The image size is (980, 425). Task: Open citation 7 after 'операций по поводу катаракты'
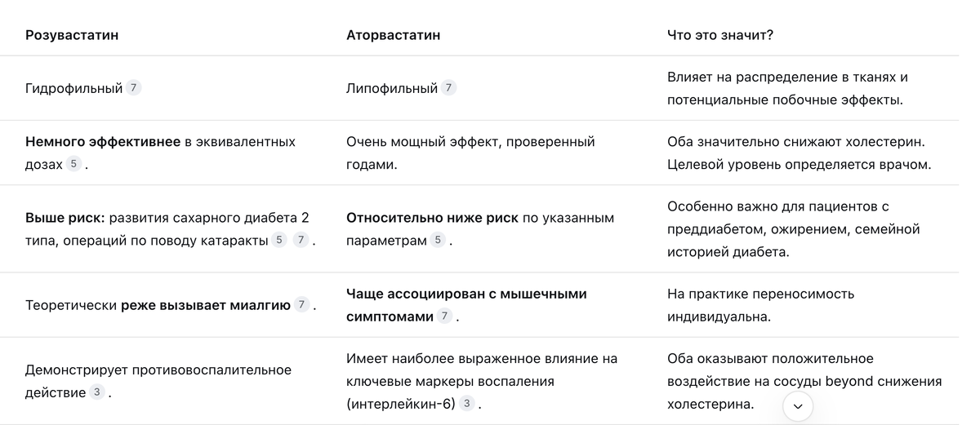(x=301, y=240)
